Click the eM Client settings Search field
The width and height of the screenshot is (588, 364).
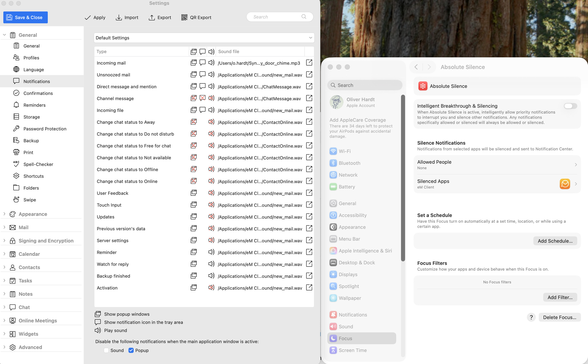point(276,17)
